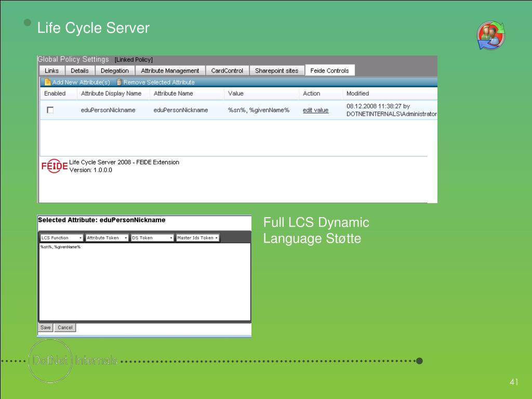Open the Attribute Management tab
532x399 pixels.
click(170, 71)
